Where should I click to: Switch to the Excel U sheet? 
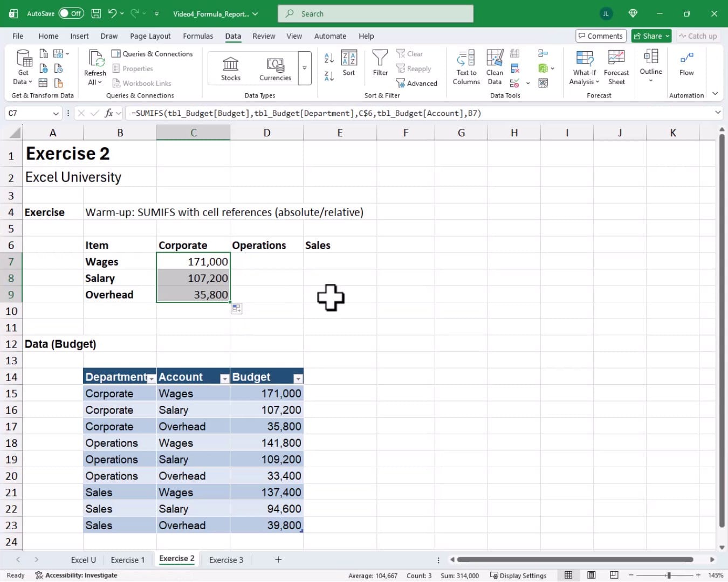click(84, 560)
